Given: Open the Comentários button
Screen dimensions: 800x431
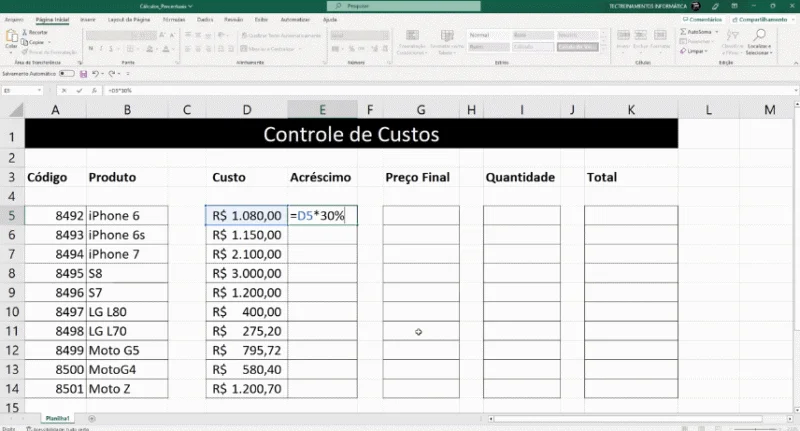Looking at the screenshot, I should click(703, 19).
